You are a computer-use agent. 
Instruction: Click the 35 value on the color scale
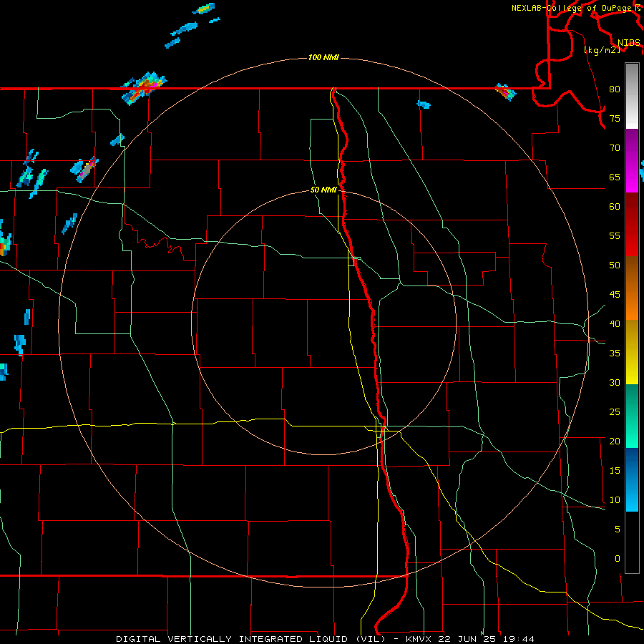[615, 353]
